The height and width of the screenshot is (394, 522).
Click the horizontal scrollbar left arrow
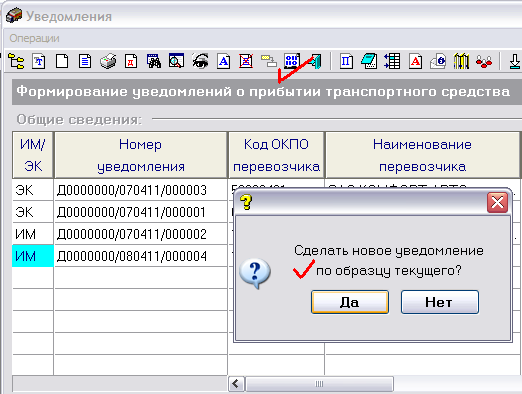[x=236, y=384]
